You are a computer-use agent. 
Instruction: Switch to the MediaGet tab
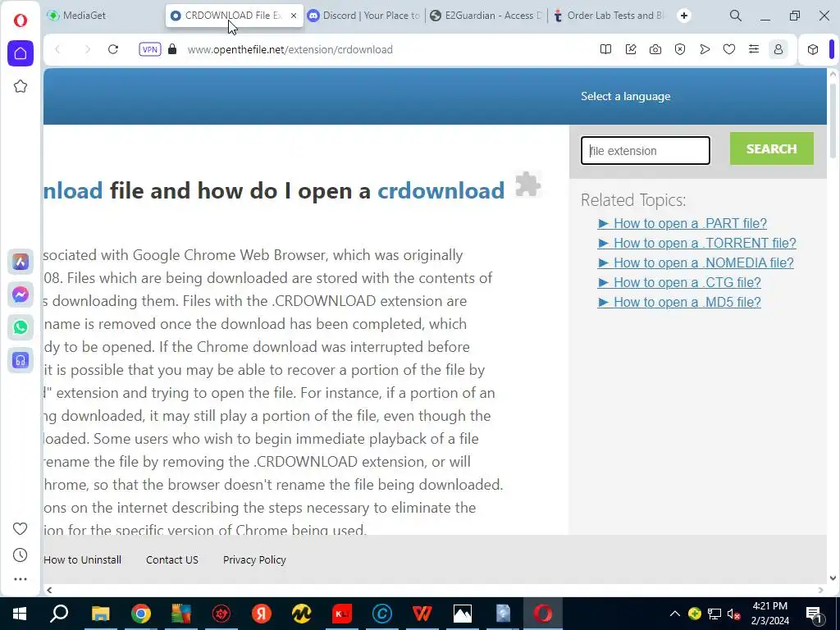[102, 16]
